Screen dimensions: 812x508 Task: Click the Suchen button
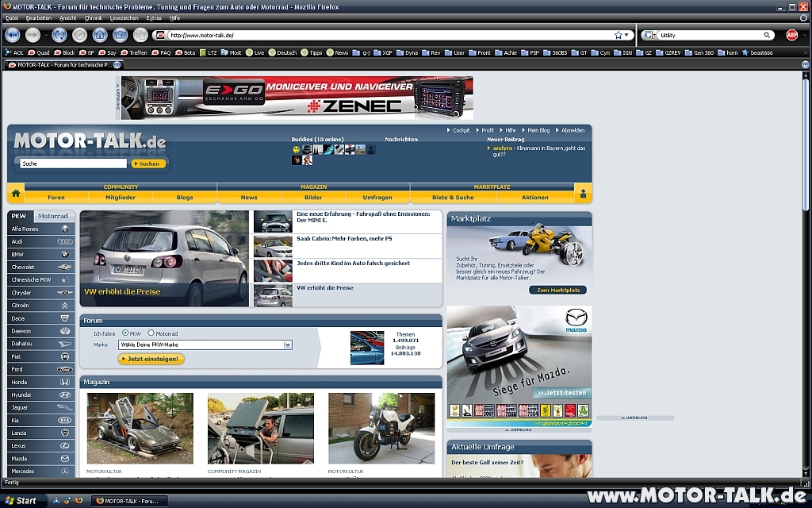coord(148,164)
